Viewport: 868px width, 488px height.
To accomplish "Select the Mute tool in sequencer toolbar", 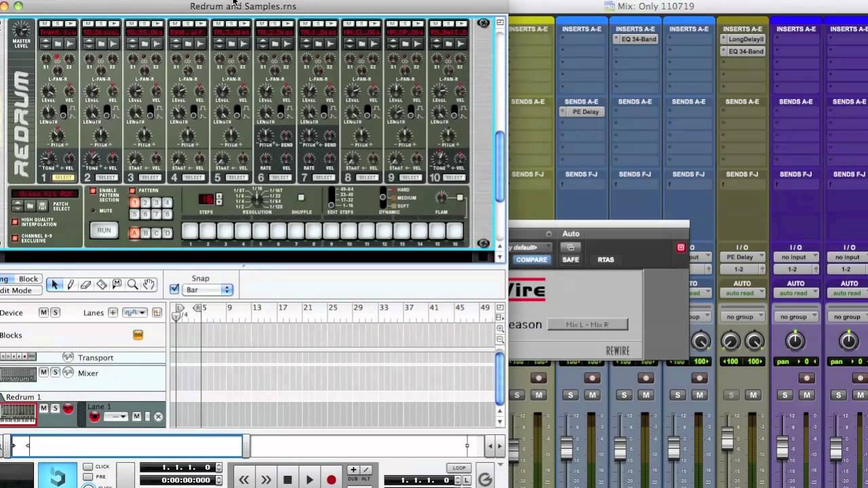I will pos(117,285).
